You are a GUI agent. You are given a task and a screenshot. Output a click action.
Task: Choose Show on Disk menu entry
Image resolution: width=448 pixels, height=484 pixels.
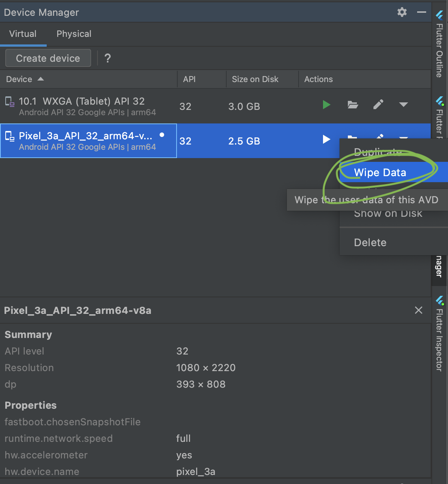click(x=388, y=215)
